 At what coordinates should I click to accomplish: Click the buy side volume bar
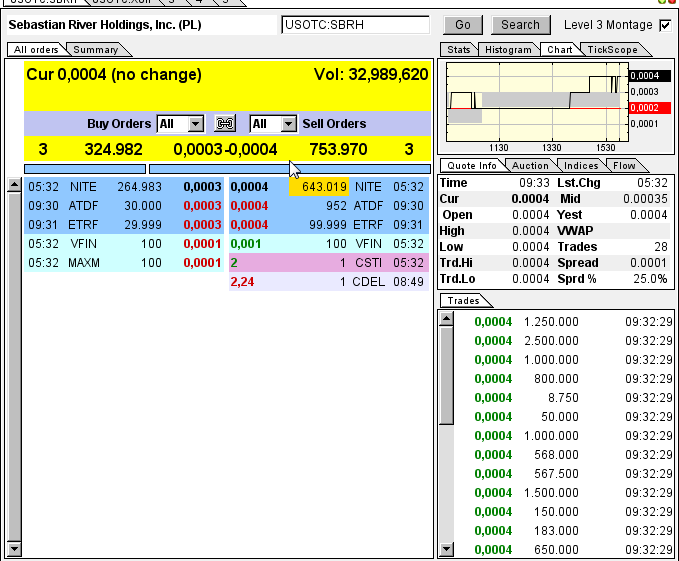[x=85, y=169]
